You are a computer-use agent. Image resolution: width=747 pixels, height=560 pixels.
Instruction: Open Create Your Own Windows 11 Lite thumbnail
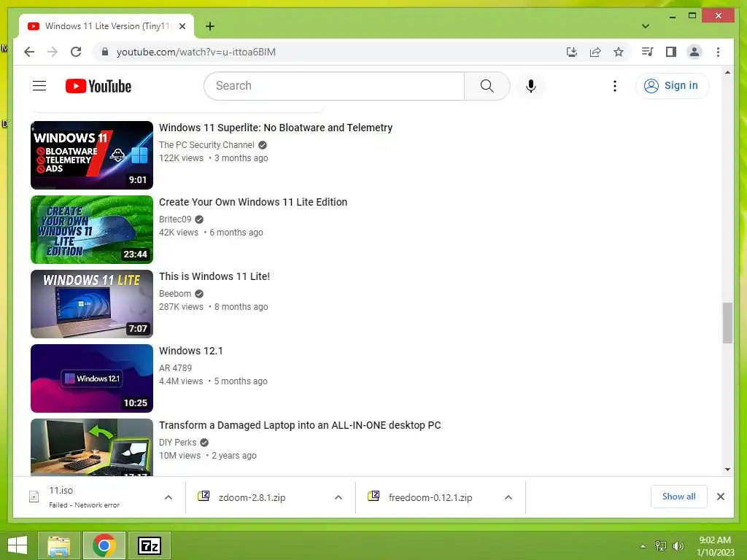click(92, 230)
